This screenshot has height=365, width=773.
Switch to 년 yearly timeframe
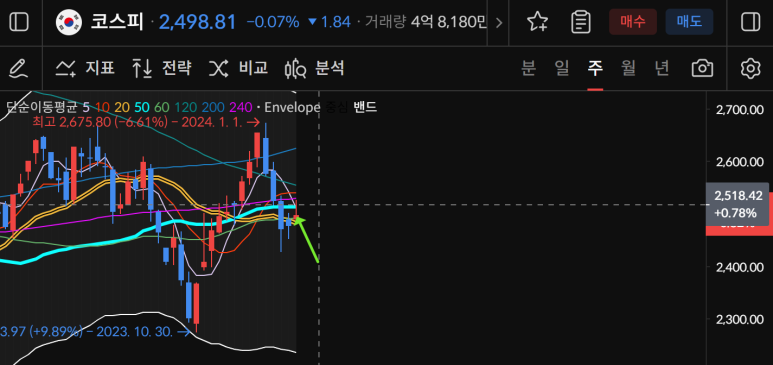[x=662, y=68]
